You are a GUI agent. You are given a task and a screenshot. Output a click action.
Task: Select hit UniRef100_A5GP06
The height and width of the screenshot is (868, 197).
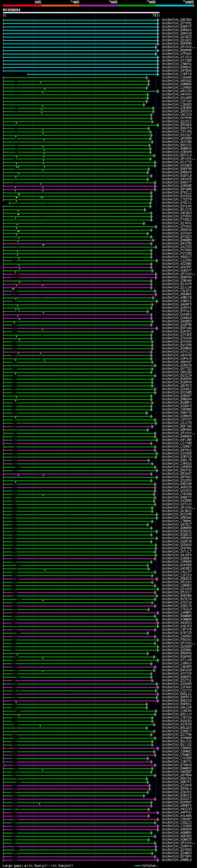coord(176,230)
